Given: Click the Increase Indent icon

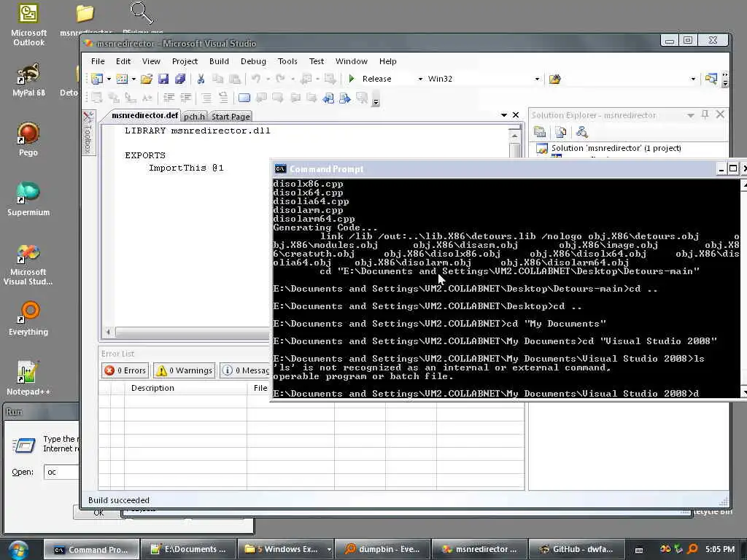Looking at the screenshot, I should coord(186,98).
